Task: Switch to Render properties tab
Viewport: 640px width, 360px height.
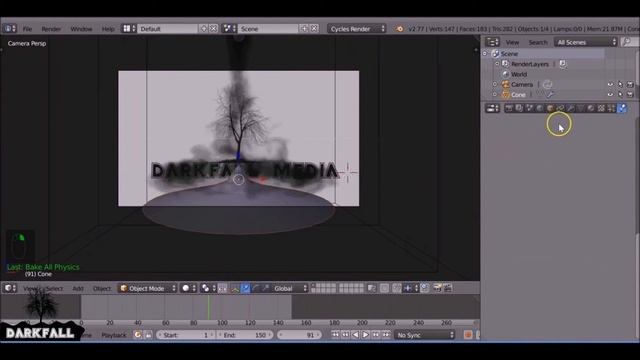Action: [509, 108]
